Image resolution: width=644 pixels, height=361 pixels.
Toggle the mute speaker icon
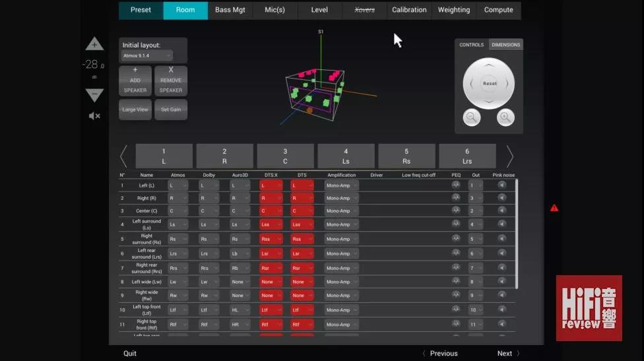pyautogui.click(x=94, y=116)
